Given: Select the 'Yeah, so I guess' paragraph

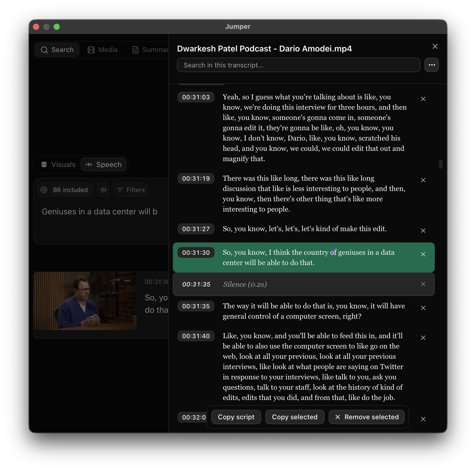Looking at the screenshot, I should 315,128.
